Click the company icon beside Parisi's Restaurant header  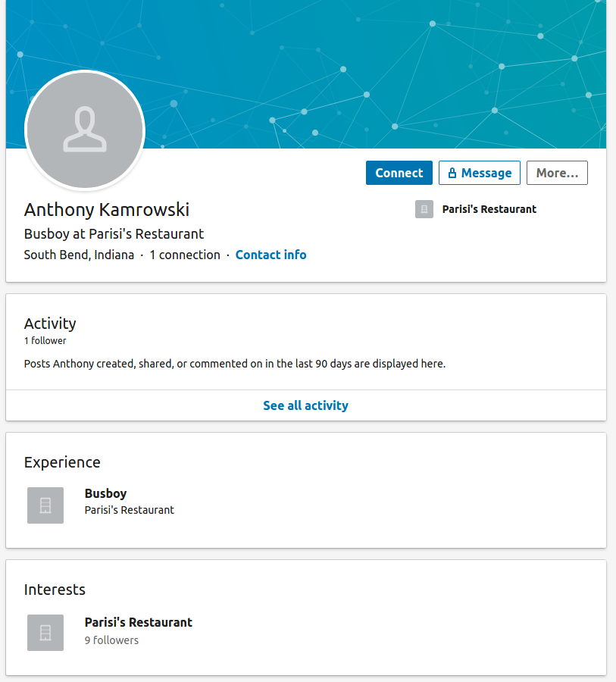pyautogui.click(x=424, y=209)
